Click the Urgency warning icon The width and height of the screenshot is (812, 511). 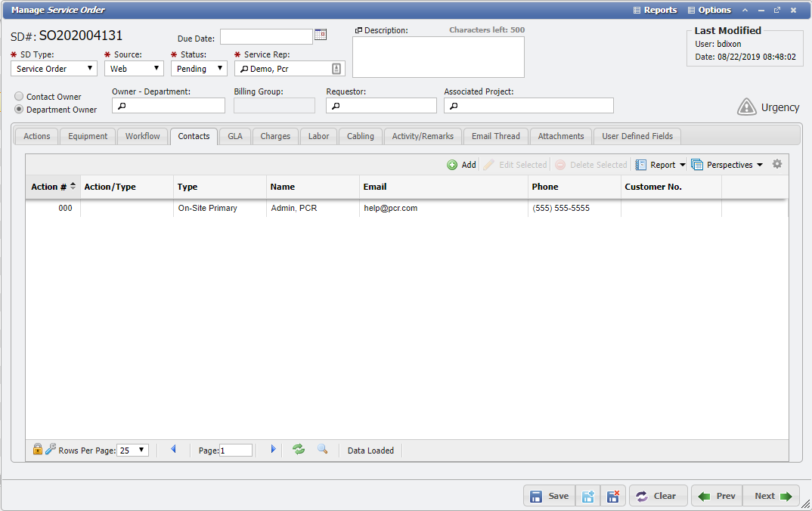(746, 107)
